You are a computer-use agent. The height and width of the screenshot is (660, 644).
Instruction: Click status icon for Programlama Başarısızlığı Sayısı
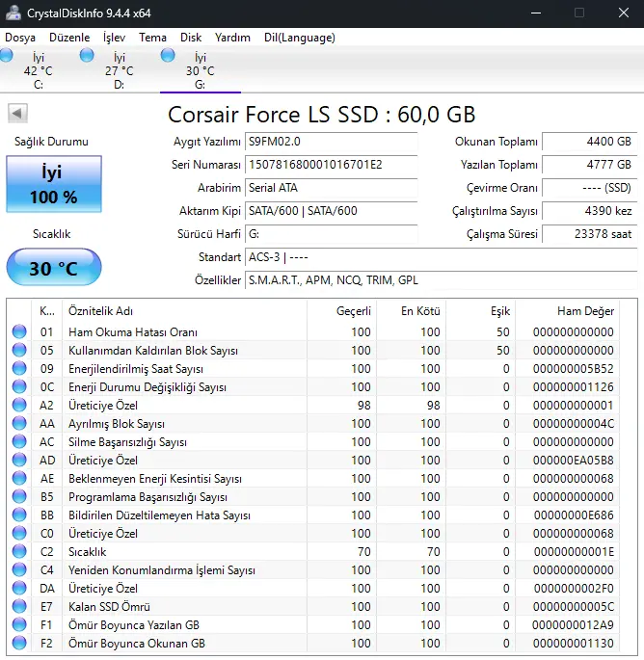click(x=19, y=496)
